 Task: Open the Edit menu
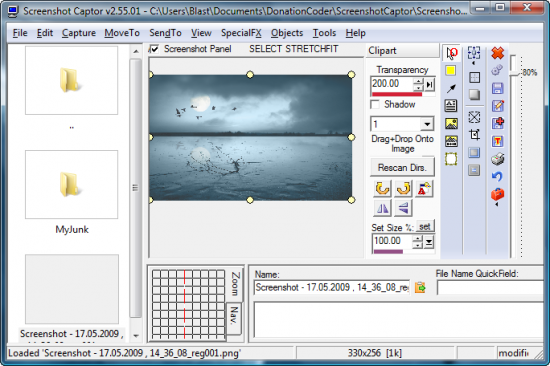45,33
